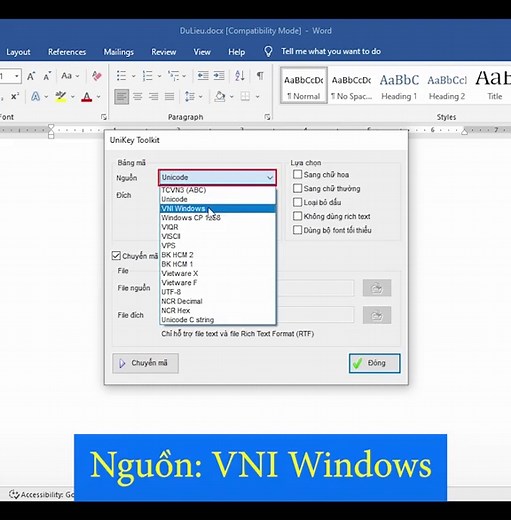Expand borders dropdown arrow
Viewport: 511px width, 520px height.
[x=257, y=97]
